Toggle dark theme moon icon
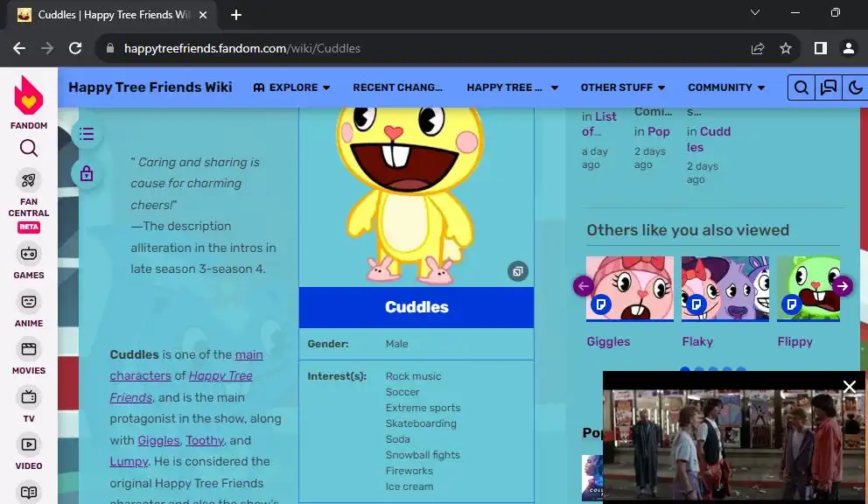Viewport: 868px width, 504px height. click(x=855, y=87)
